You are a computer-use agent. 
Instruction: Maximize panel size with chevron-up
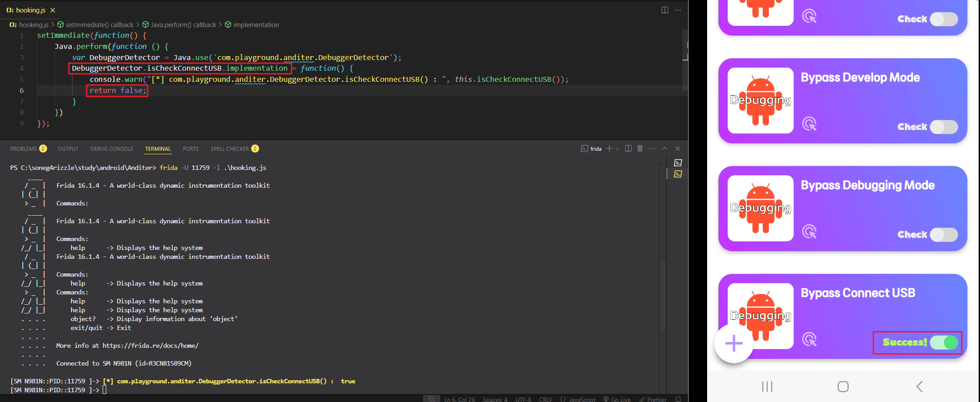coord(665,149)
